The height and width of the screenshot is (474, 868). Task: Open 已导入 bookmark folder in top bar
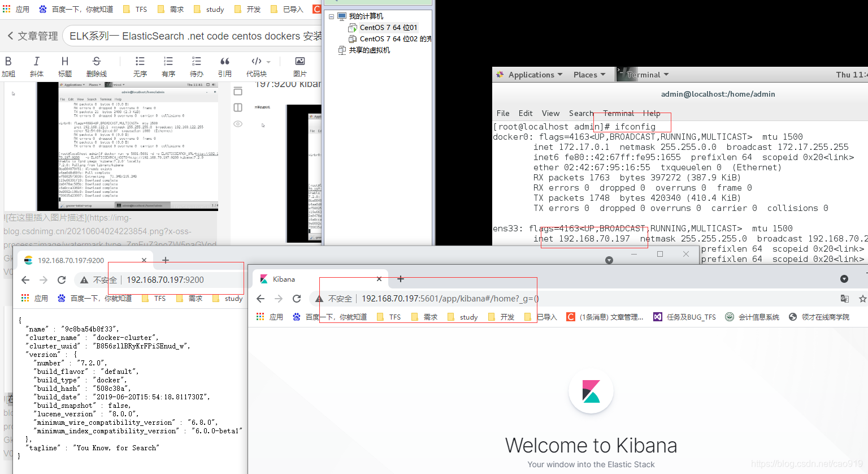pyautogui.click(x=287, y=9)
